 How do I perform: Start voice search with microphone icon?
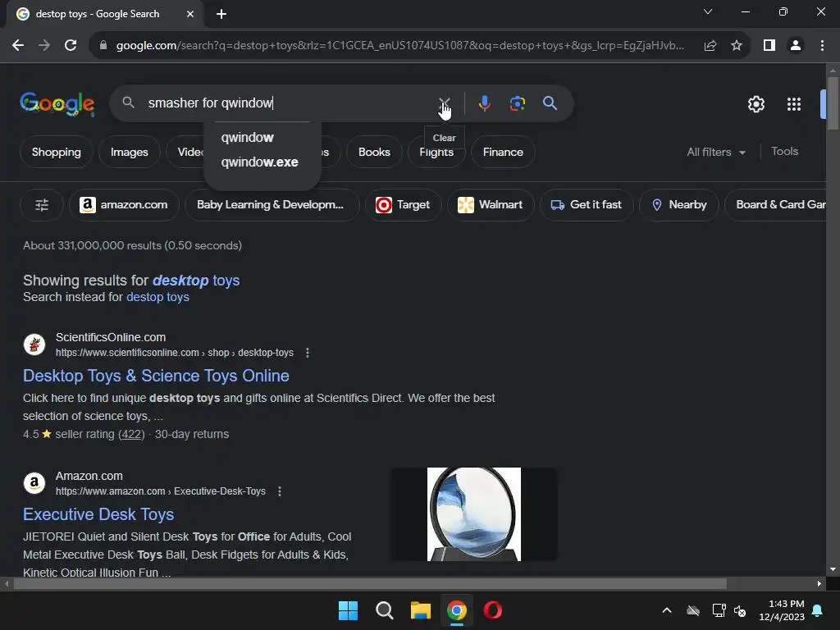pyautogui.click(x=484, y=103)
